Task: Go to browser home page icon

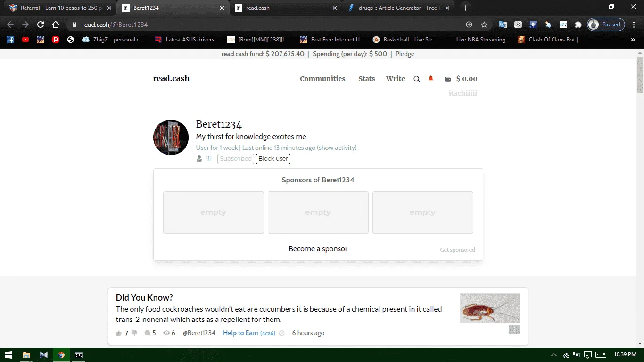Action: coord(56,25)
